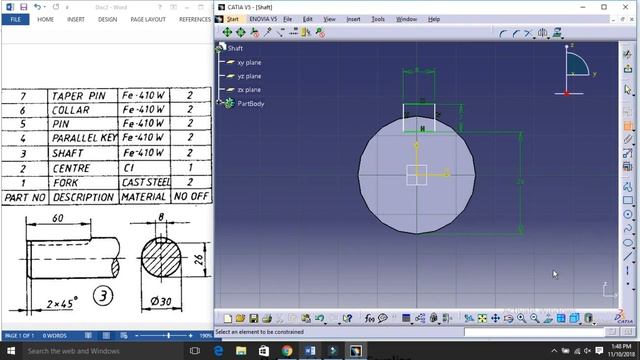Open the CATIA Help menu
Viewport: 640px width, 360px height.
(434, 19)
